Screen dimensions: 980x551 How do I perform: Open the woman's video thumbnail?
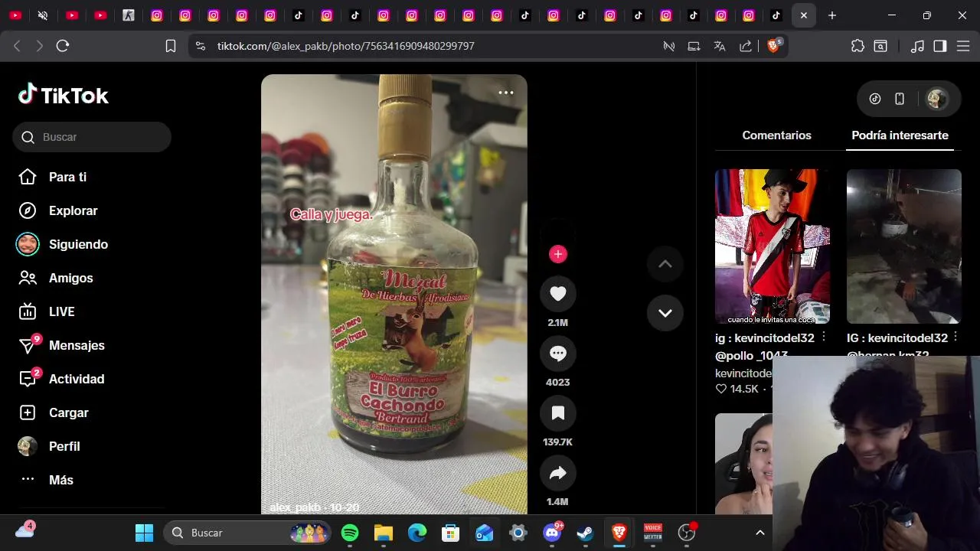(x=743, y=464)
